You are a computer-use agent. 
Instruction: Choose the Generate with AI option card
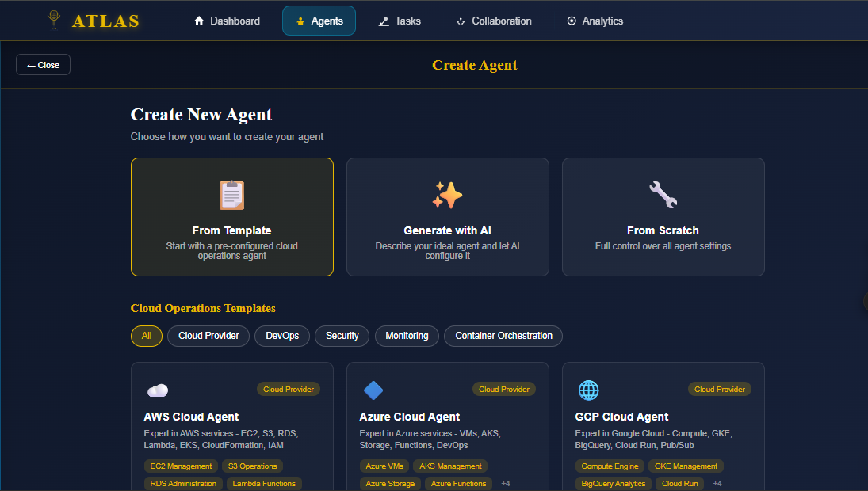447,217
